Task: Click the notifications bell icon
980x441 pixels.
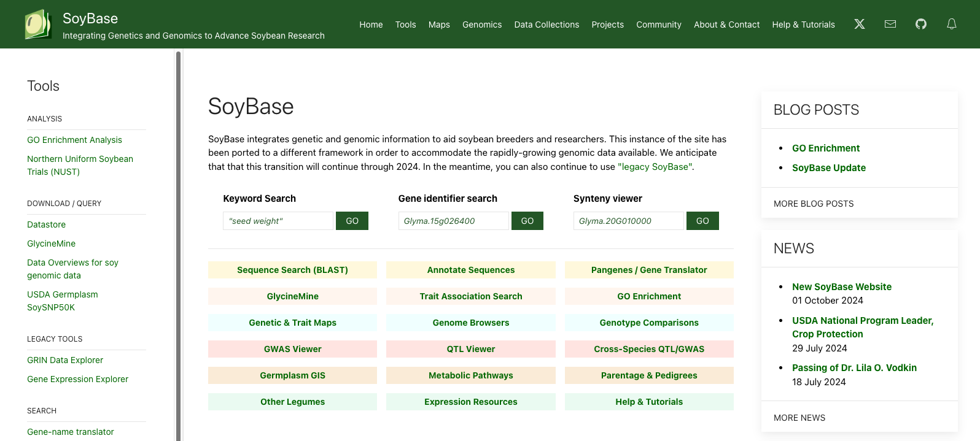Action: click(x=952, y=24)
